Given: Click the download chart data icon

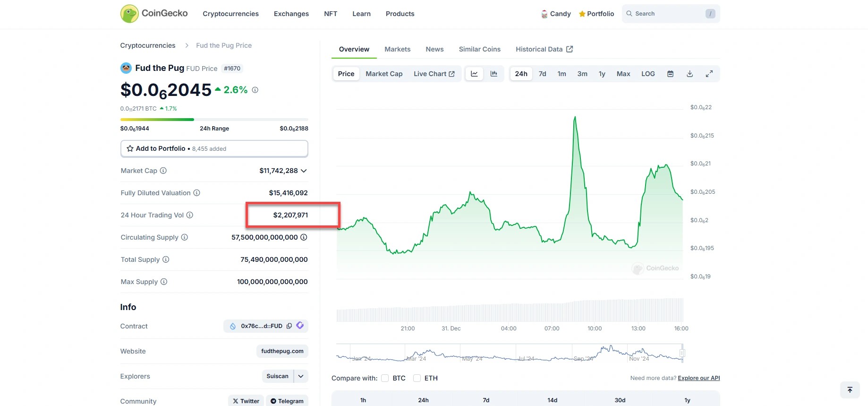Looking at the screenshot, I should coord(689,74).
